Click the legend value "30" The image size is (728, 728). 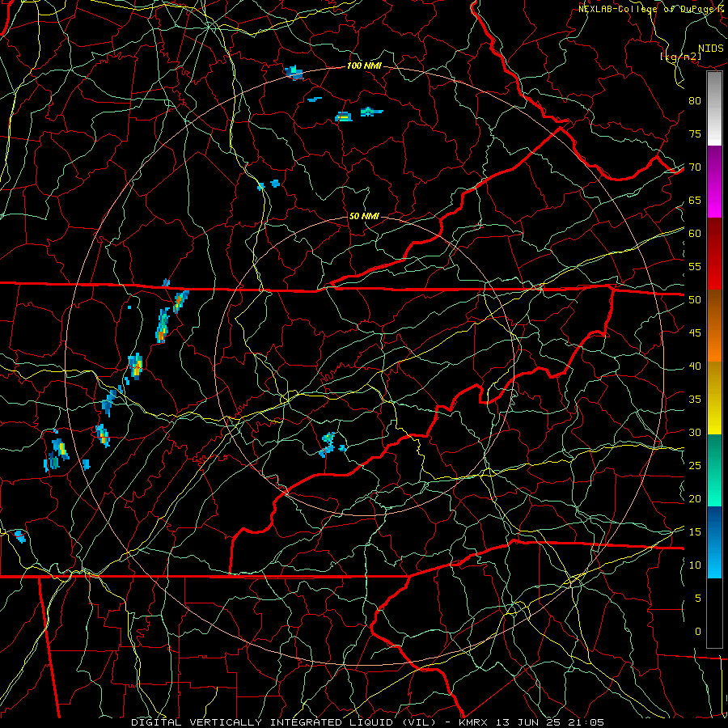point(695,432)
